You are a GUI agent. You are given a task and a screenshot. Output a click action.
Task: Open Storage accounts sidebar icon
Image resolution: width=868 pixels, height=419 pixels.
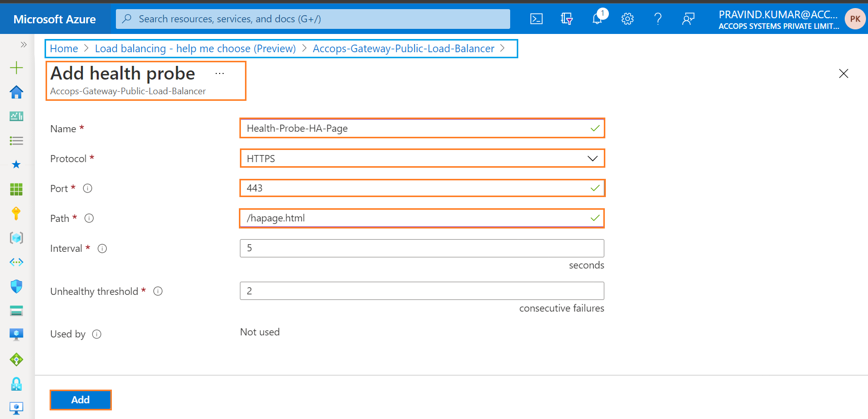click(16, 311)
